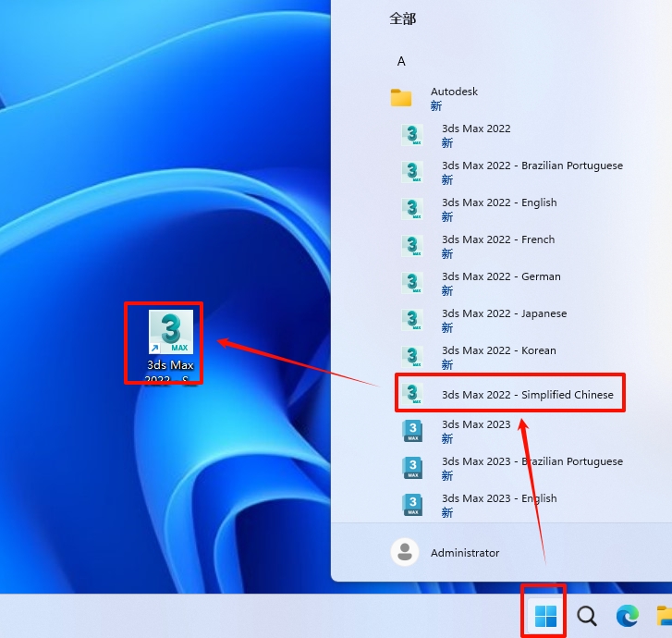Open the Windows Start button
Screen dimensions: 672x638
pyautogui.click(x=545, y=616)
